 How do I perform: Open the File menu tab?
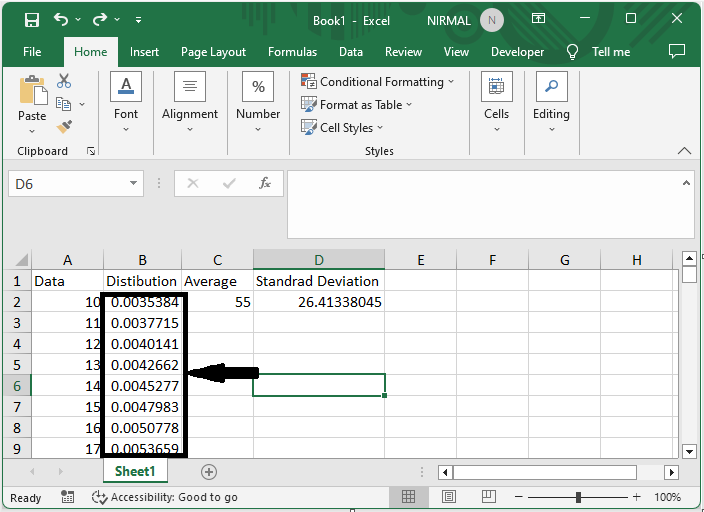tap(32, 52)
